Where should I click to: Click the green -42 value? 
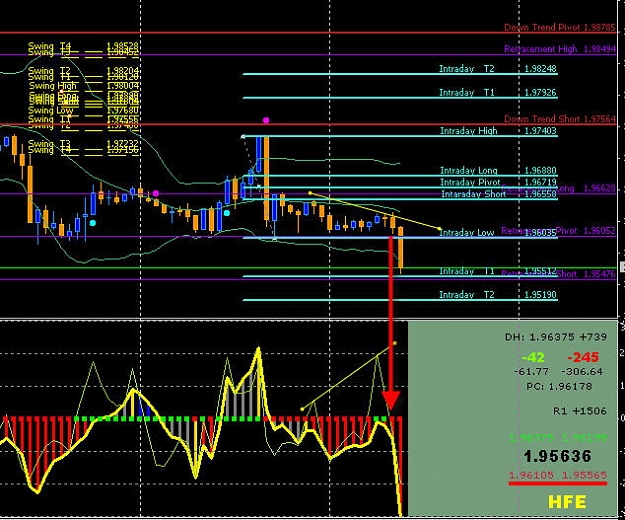coord(533,357)
